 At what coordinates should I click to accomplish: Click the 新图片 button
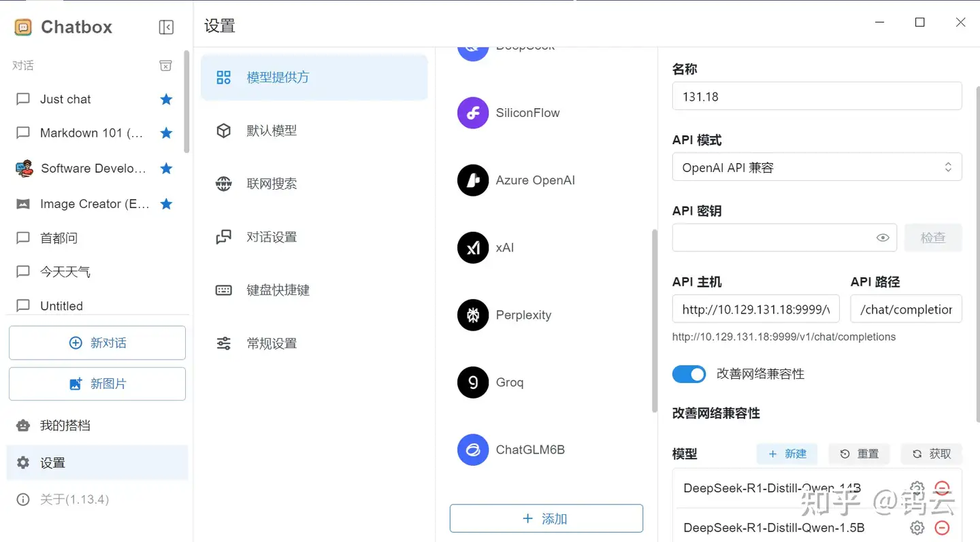coord(97,384)
